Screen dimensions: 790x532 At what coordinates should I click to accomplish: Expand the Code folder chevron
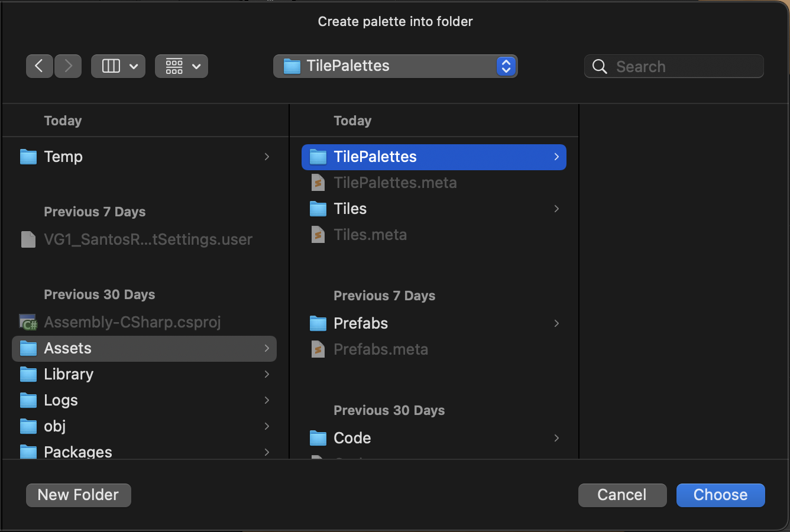click(x=556, y=438)
